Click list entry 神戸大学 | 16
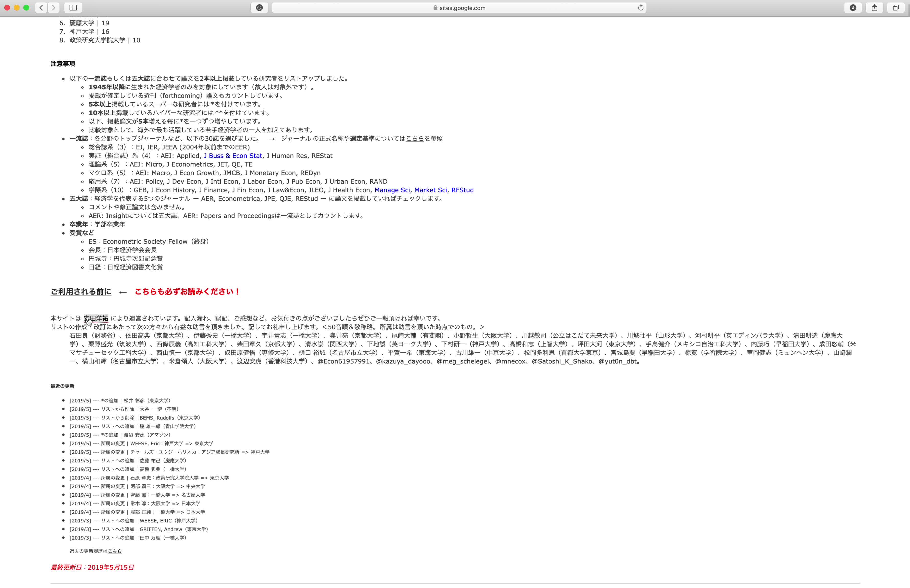This screenshot has width=910, height=588. pos(89,32)
